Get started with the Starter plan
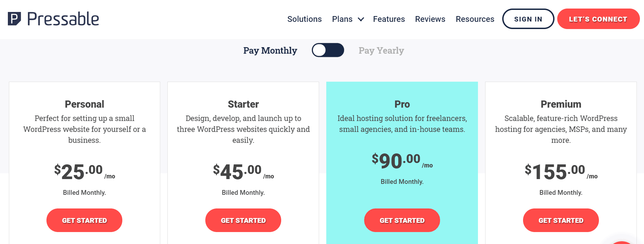 (x=243, y=220)
